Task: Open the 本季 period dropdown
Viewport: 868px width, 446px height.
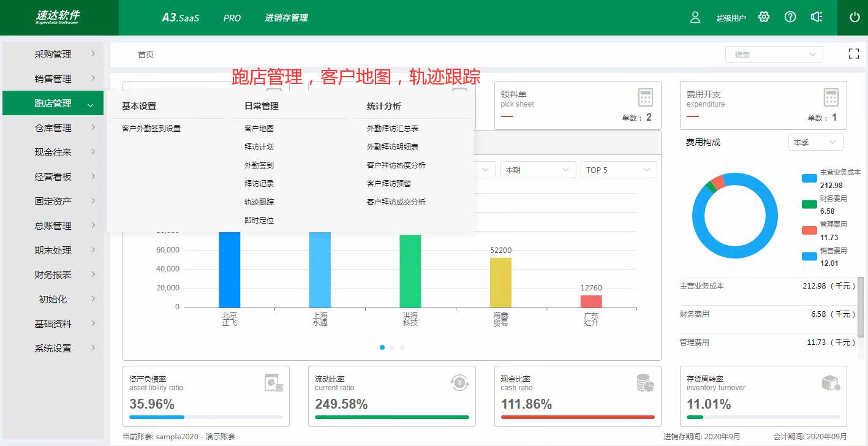Action: coord(816,142)
